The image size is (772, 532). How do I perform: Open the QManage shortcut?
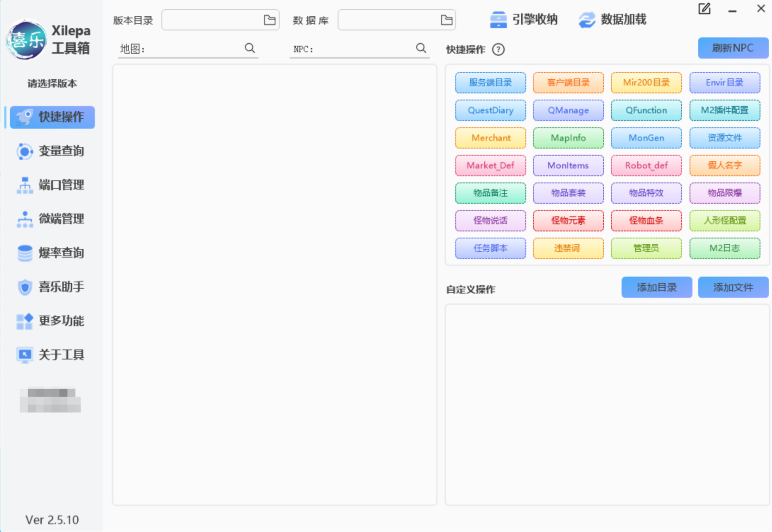568,110
